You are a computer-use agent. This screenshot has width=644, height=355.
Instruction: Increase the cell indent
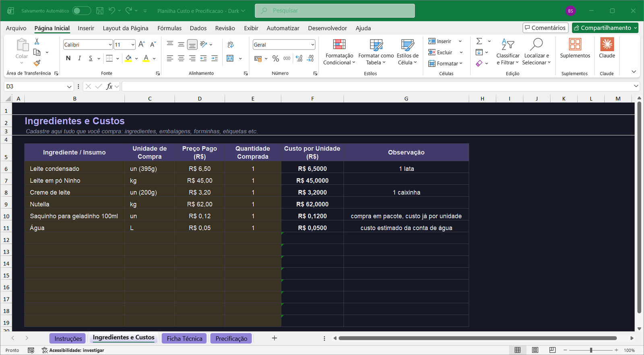point(215,58)
